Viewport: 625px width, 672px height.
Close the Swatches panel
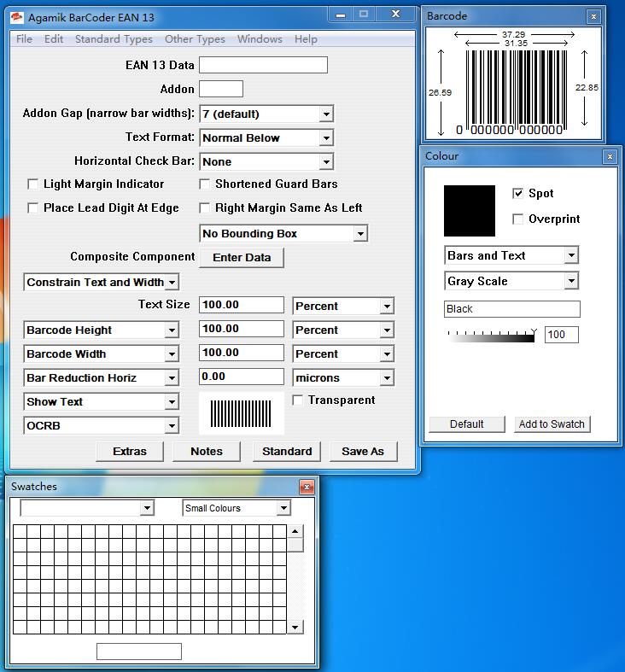[x=307, y=487]
